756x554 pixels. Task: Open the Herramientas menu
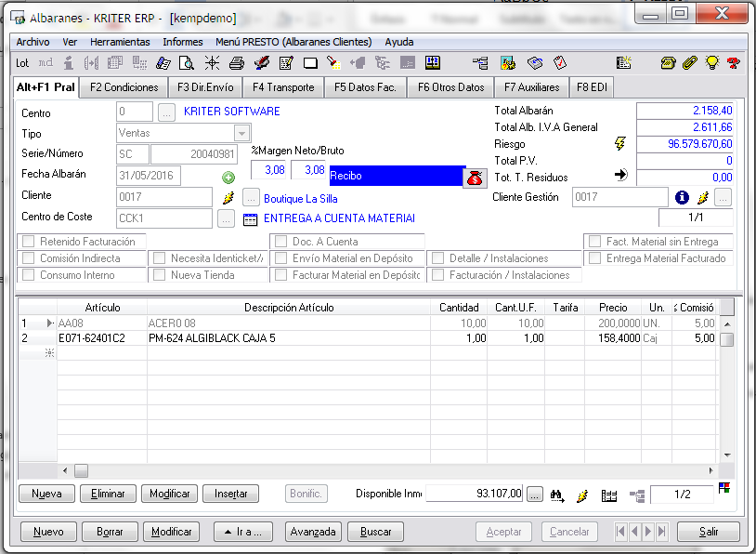[x=120, y=42]
